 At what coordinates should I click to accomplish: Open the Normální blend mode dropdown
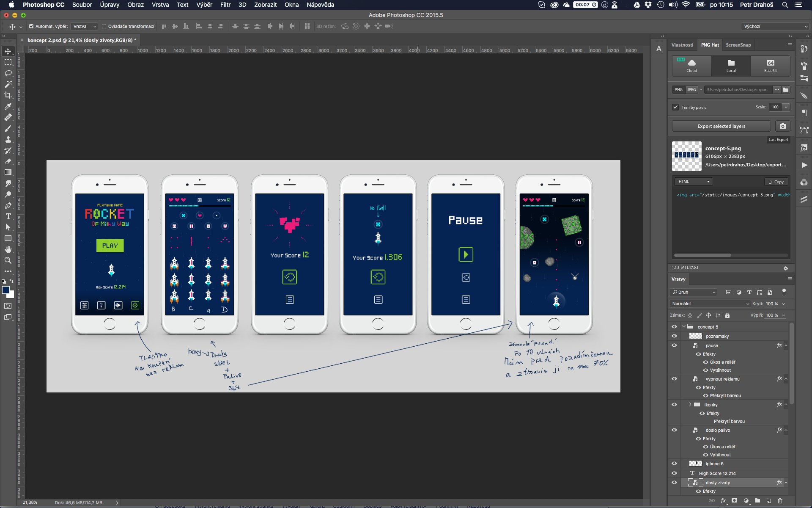(710, 304)
